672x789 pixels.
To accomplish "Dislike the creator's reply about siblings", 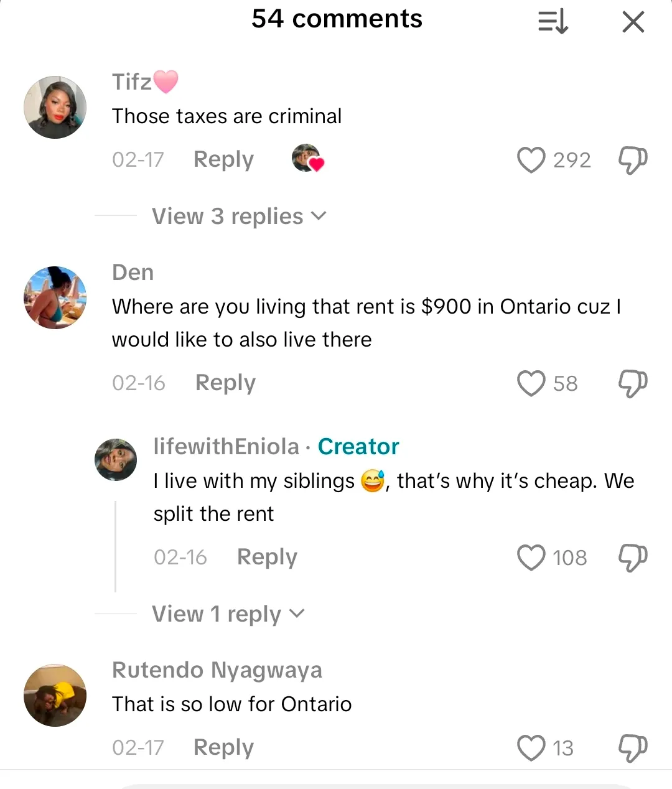I will point(633,558).
